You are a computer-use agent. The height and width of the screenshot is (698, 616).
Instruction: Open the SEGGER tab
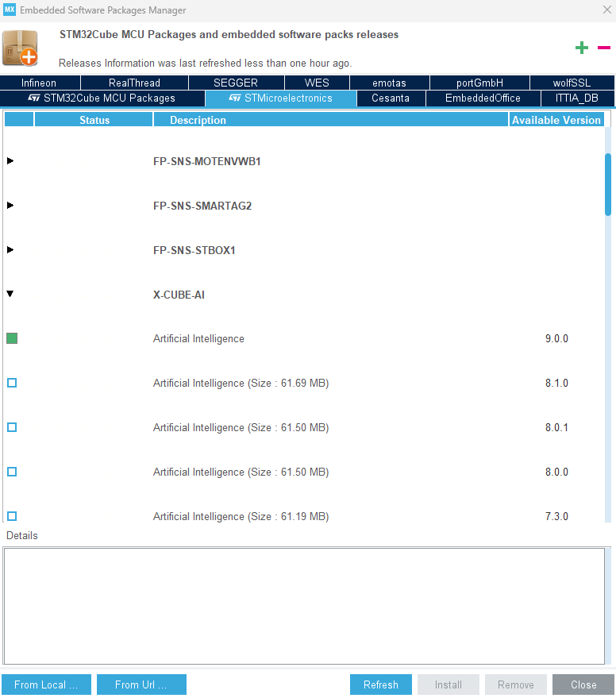[236, 83]
